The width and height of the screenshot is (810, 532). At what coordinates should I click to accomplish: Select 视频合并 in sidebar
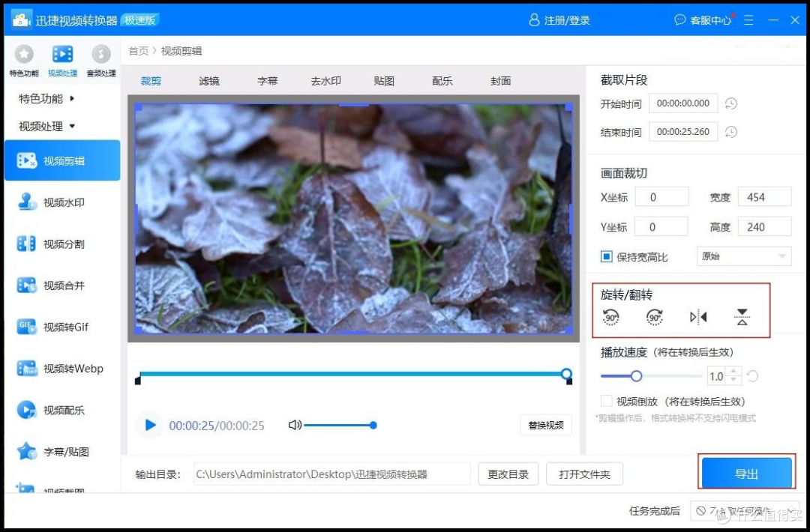(62, 285)
